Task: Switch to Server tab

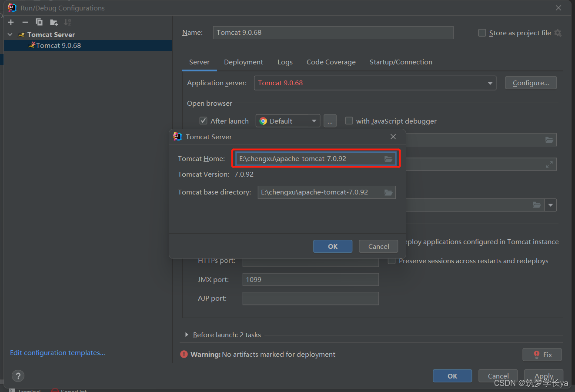Action: [x=199, y=62]
